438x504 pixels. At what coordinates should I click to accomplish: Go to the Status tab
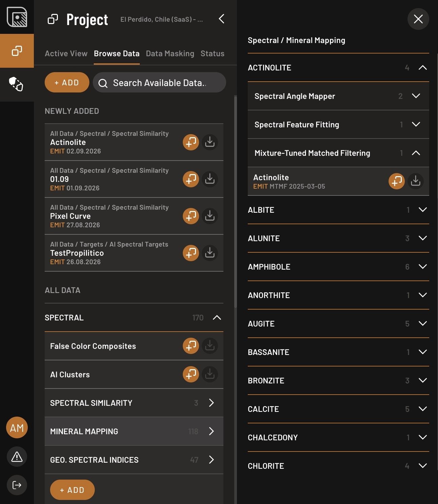212,54
